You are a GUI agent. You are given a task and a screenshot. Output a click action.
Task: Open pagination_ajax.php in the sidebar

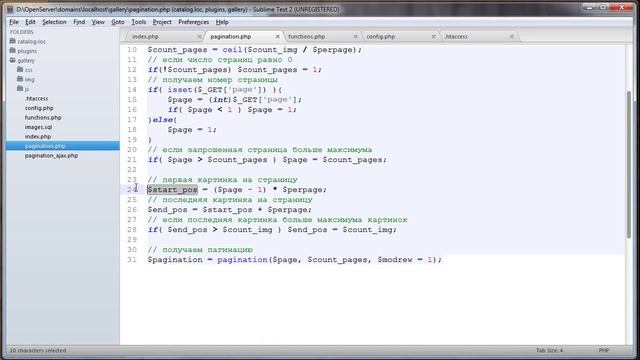pyautogui.click(x=51, y=156)
